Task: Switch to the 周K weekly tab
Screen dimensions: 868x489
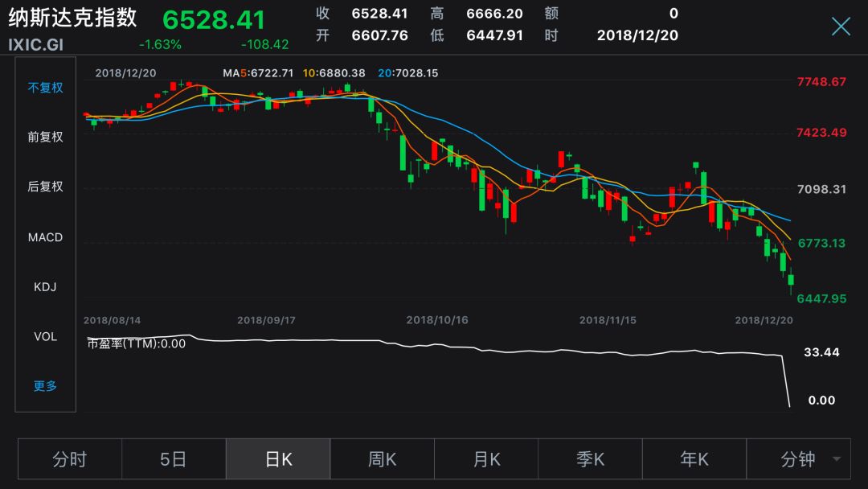Action: pyautogui.click(x=382, y=458)
